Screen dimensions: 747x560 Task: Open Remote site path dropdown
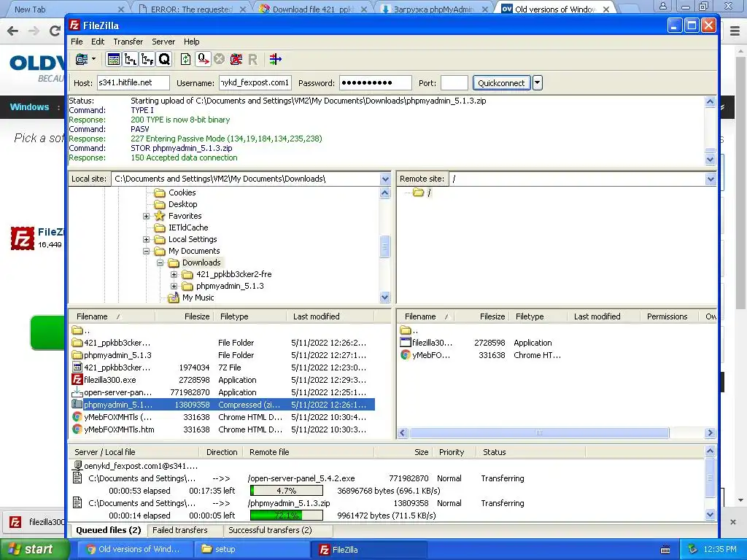click(x=711, y=179)
